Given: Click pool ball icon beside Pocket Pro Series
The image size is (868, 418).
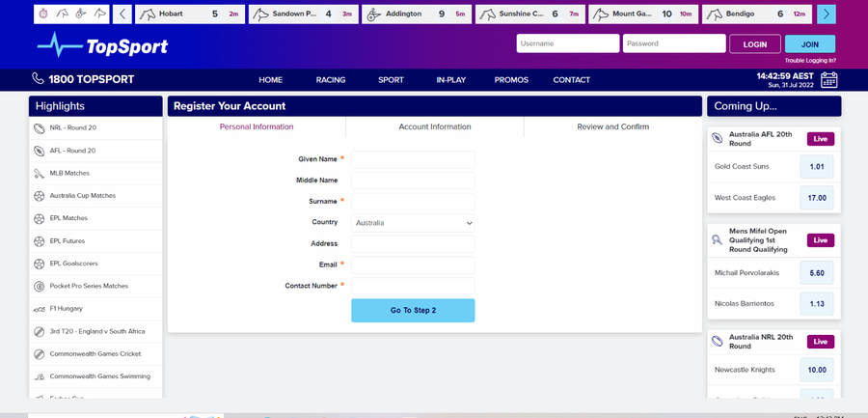Looking at the screenshot, I should (39, 286).
